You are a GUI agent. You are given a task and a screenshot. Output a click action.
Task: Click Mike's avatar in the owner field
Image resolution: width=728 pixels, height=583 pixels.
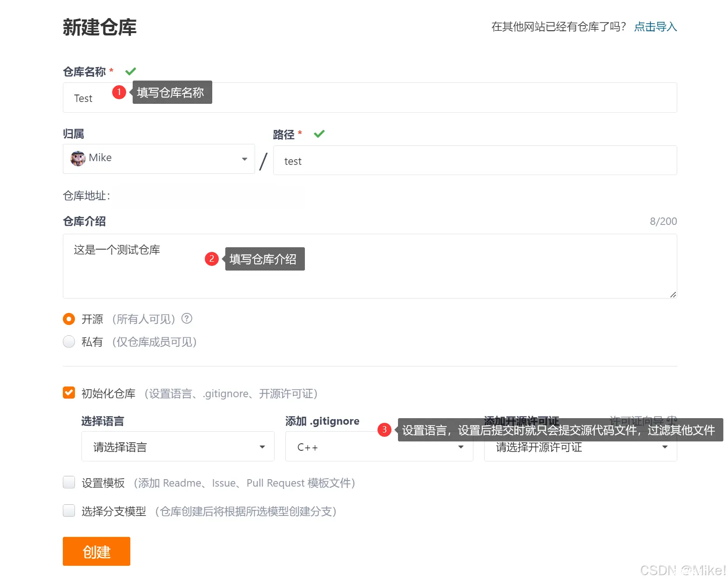tap(78, 158)
